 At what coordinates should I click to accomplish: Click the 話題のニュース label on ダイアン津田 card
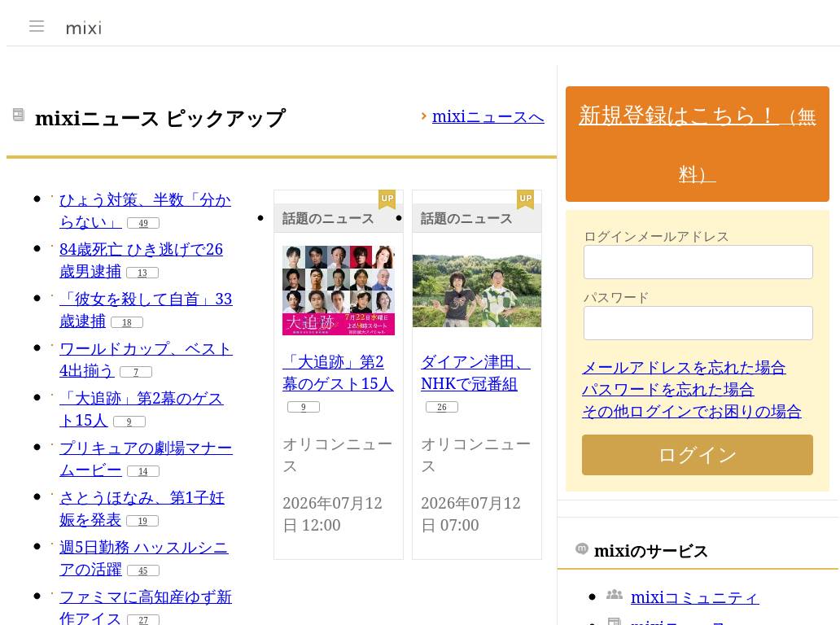[466, 219]
